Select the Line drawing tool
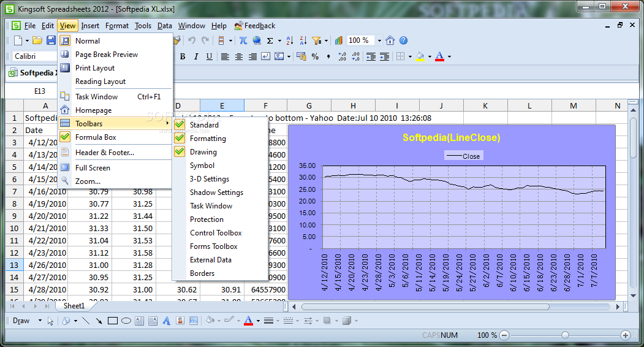 point(86,321)
